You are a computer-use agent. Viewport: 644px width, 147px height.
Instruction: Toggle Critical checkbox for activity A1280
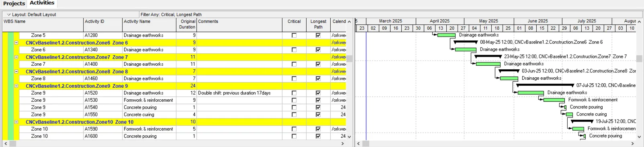coord(294,35)
